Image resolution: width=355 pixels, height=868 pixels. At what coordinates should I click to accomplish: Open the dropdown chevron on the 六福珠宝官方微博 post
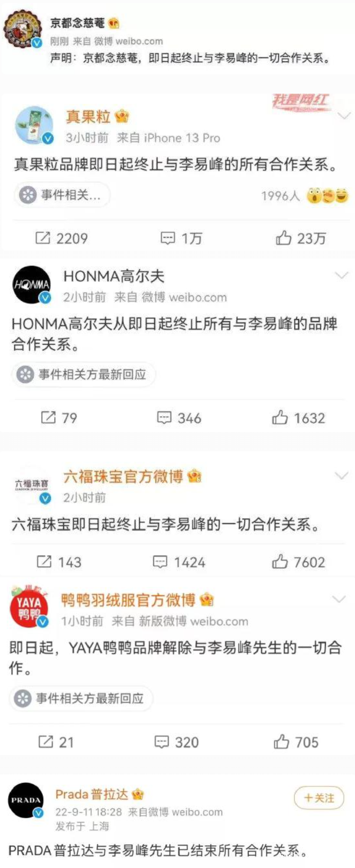coord(341,475)
